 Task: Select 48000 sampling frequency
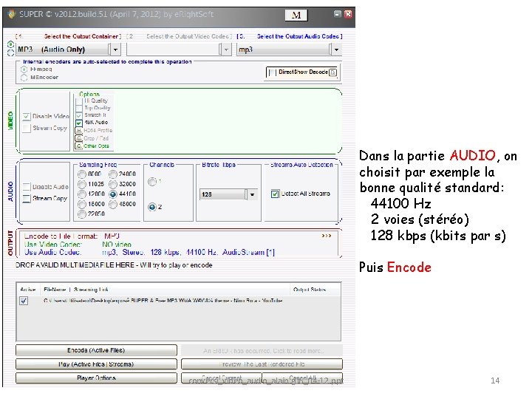[x=113, y=204]
